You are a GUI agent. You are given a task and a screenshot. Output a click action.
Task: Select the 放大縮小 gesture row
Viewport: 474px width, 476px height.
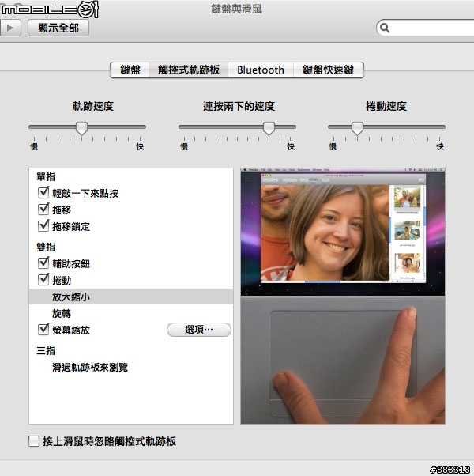coord(131,297)
